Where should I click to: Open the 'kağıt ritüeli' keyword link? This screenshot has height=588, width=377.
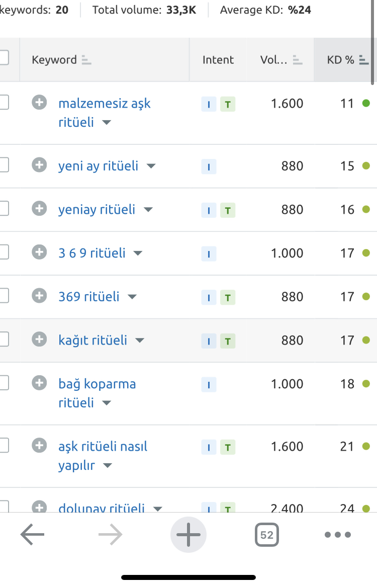click(93, 340)
